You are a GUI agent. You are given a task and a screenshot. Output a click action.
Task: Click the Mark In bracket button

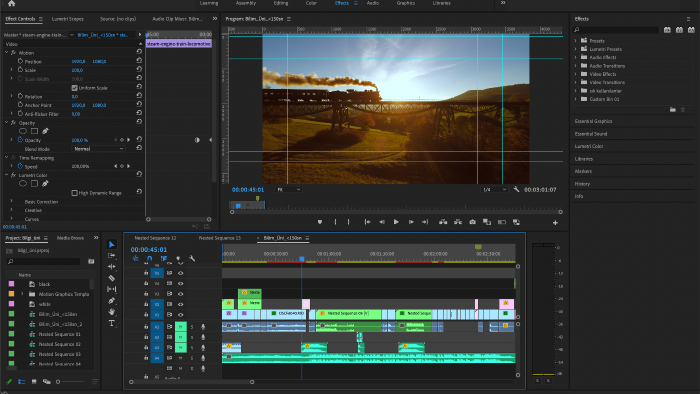[335, 222]
